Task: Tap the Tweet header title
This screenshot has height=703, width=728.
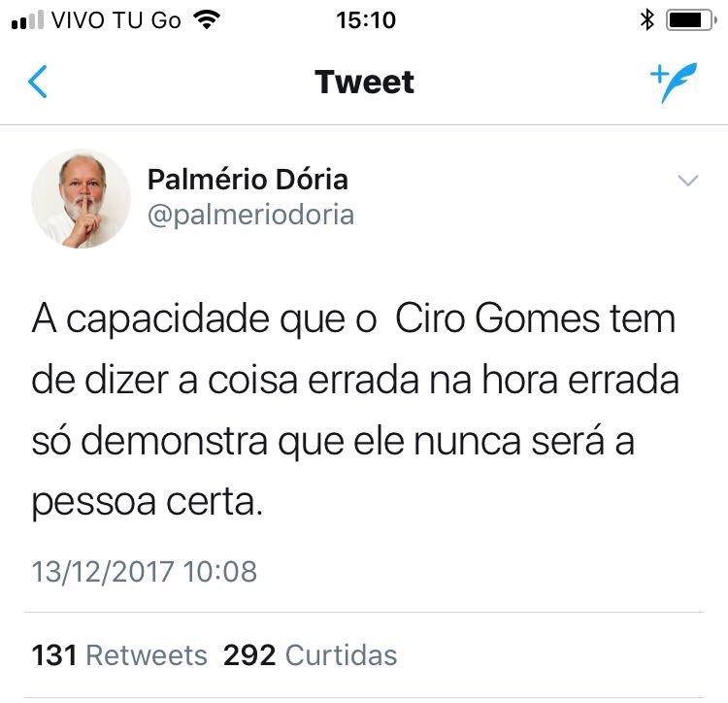Action: (364, 82)
